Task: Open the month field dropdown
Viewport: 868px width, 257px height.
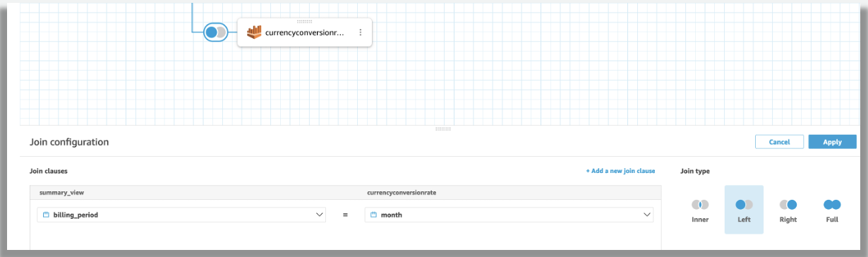Action: click(509, 215)
